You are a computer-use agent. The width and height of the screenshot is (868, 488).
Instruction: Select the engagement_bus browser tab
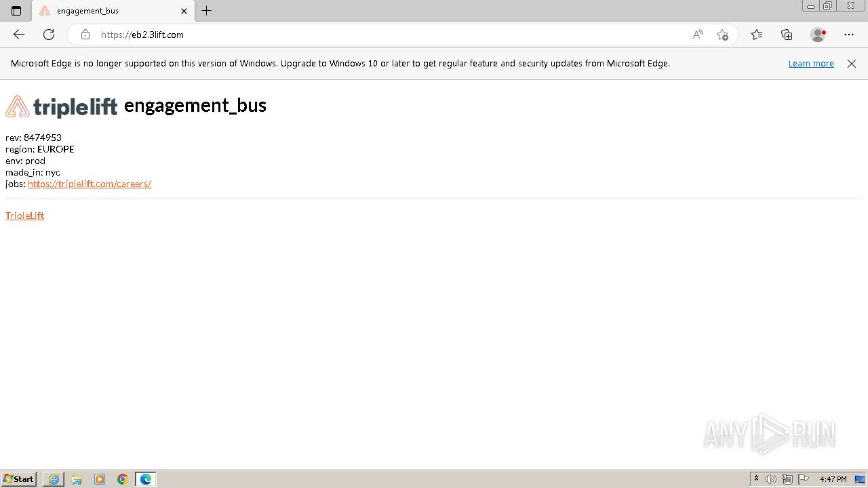[113, 11]
